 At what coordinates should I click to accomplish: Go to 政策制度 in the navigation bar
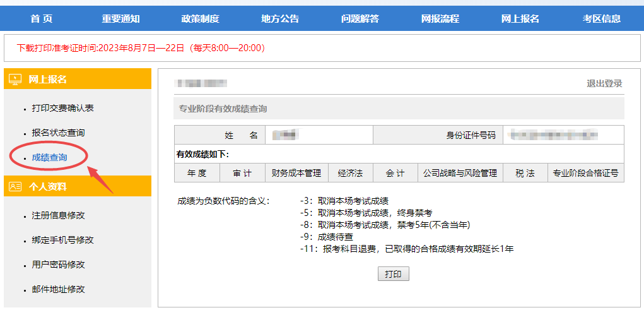click(200, 19)
